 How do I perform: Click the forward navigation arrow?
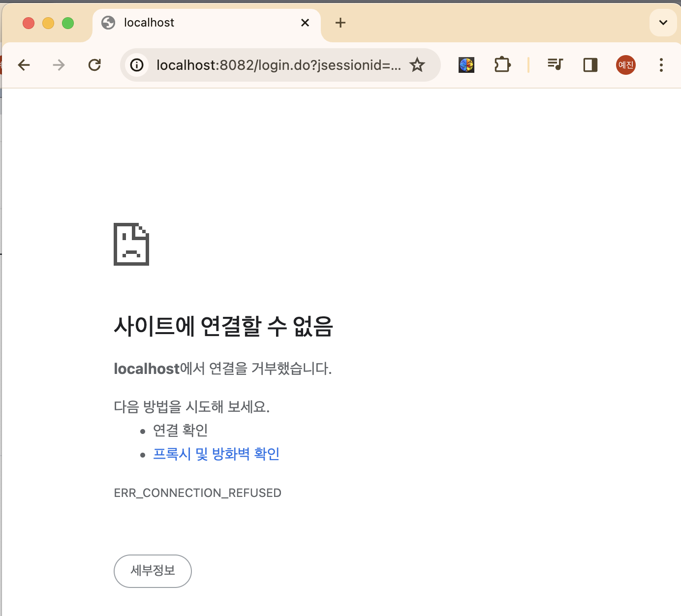[x=59, y=65]
